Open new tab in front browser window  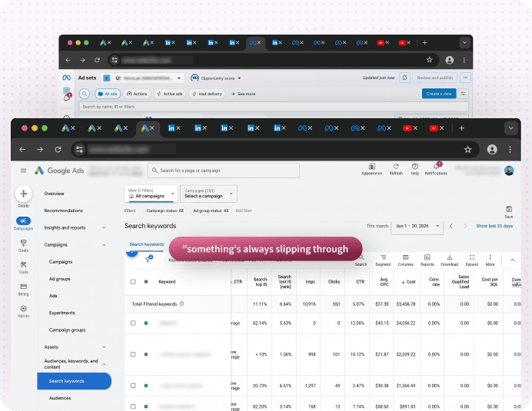(461, 128)
